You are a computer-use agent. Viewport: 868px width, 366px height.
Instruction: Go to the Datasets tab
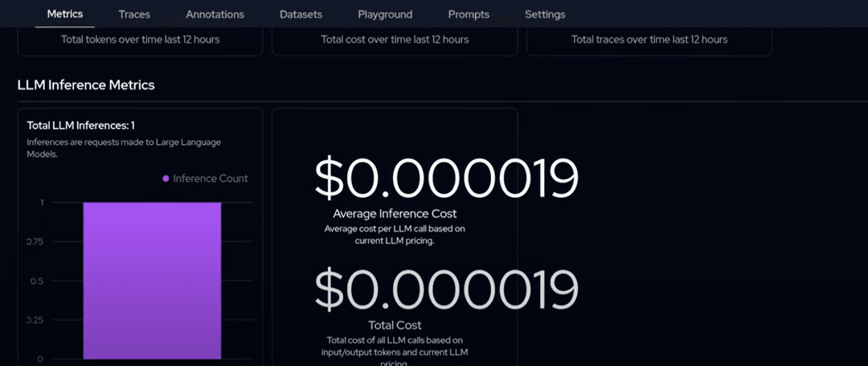301,14
